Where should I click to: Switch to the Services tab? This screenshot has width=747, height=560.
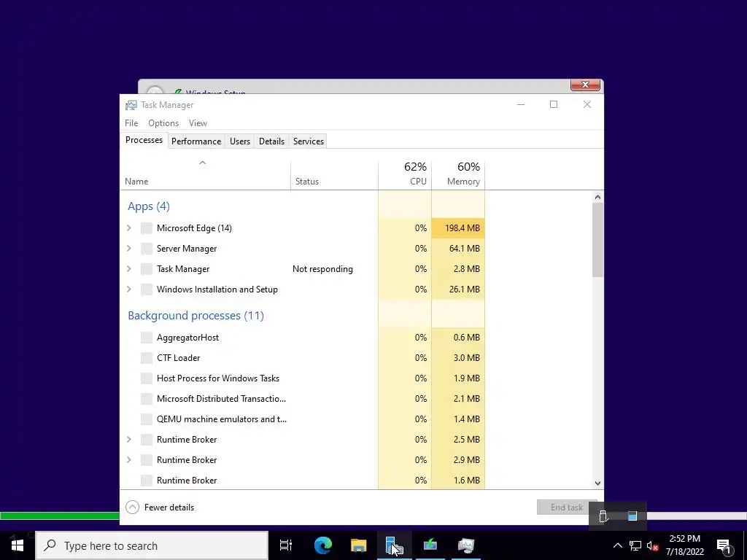point(309,141)
